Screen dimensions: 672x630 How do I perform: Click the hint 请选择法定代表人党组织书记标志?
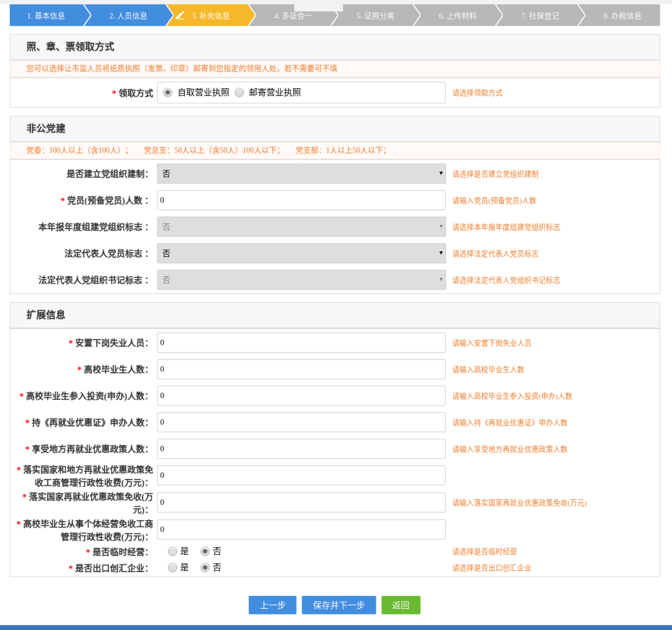pyautogui.click(x=506, y=280)
